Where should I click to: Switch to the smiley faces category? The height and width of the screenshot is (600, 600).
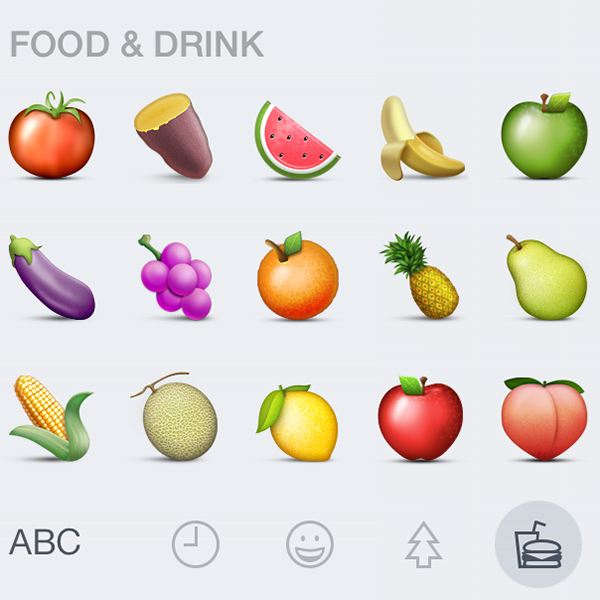tap(310, 544)
